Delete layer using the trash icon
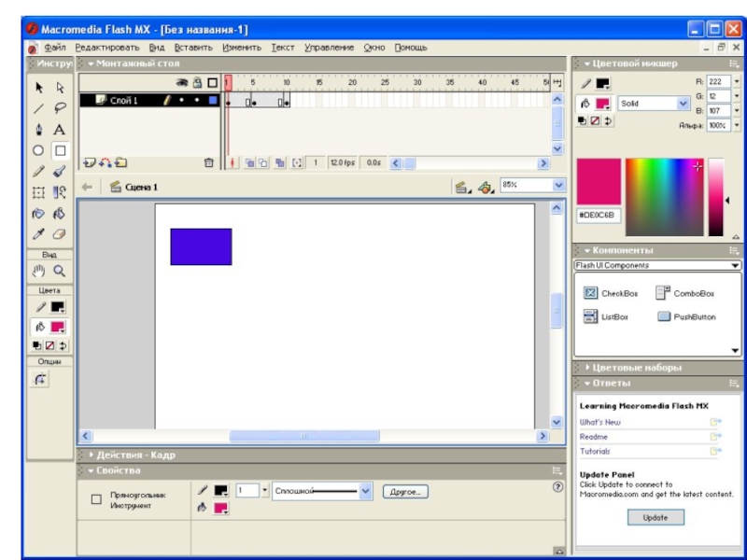This screenshot has height=560, width=747. tap(209, 162)
